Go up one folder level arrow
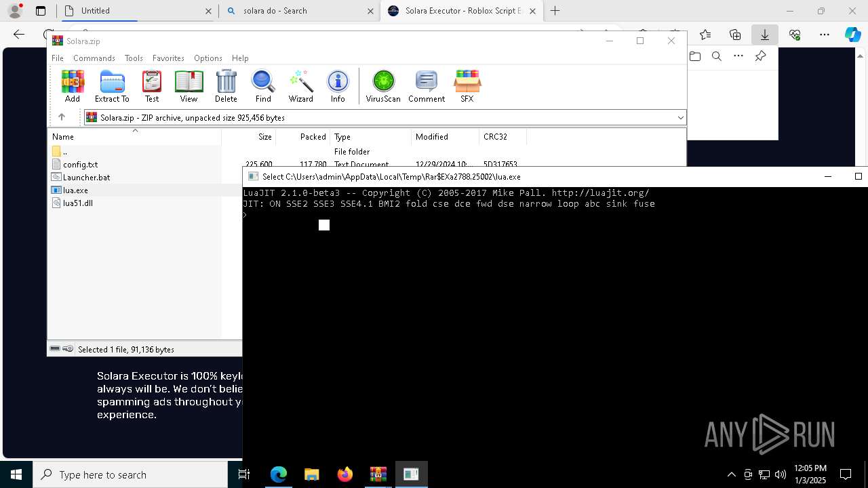 pos(62,117)
